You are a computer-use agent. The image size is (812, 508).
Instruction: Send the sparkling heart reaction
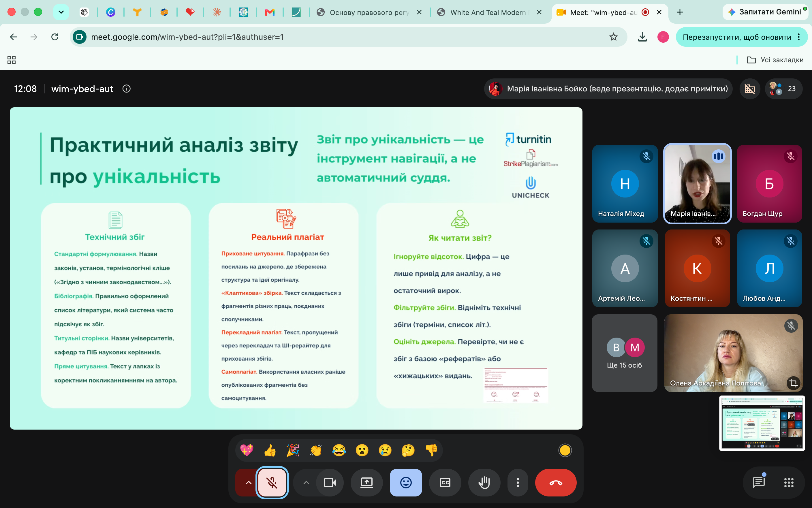tap(247, 450)
